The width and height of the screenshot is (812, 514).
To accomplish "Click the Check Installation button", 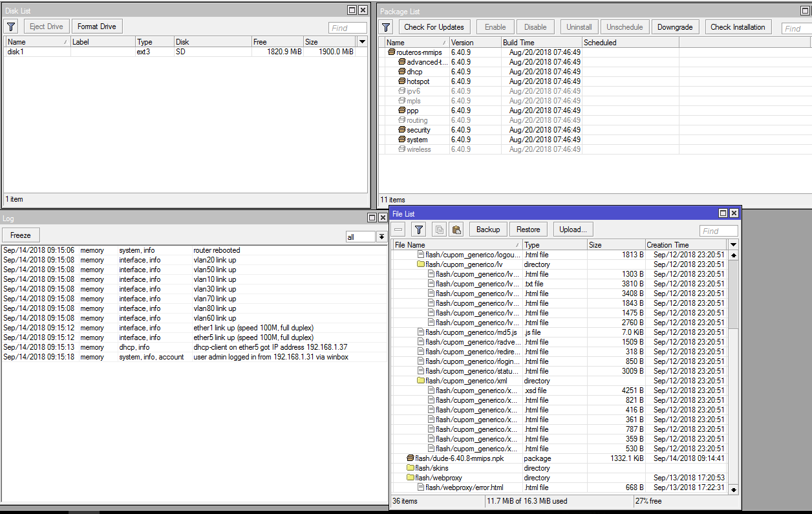I will [738, 27].
